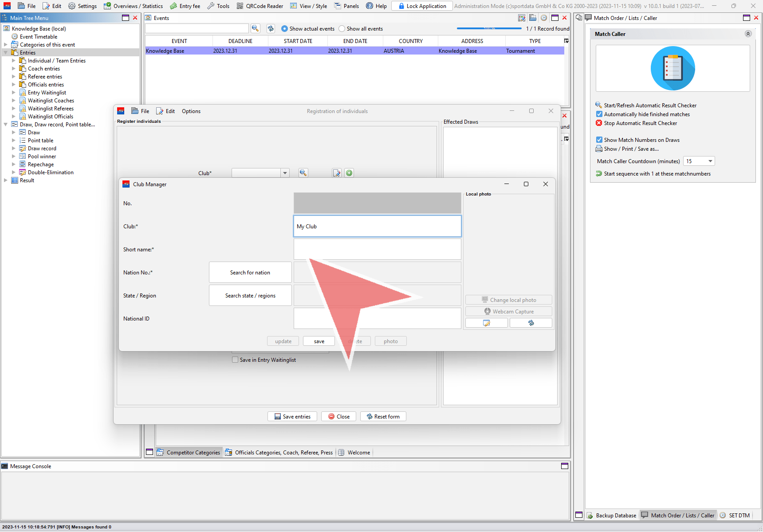
Task: Click Search for nation button
Action: 250,272
